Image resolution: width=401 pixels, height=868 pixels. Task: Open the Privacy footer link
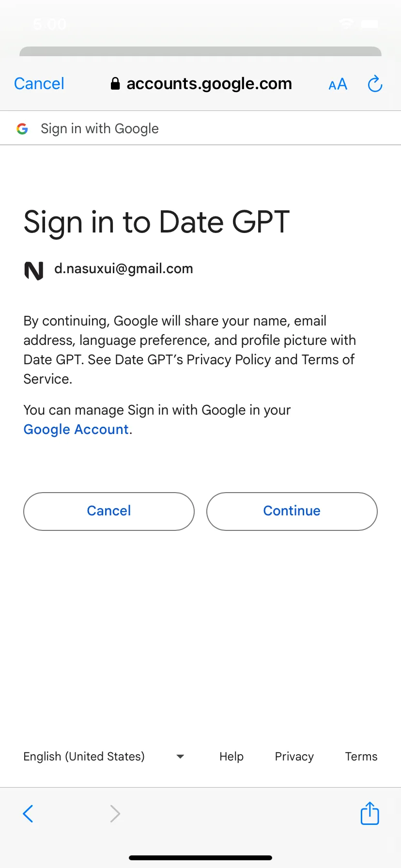coord(294,757)
